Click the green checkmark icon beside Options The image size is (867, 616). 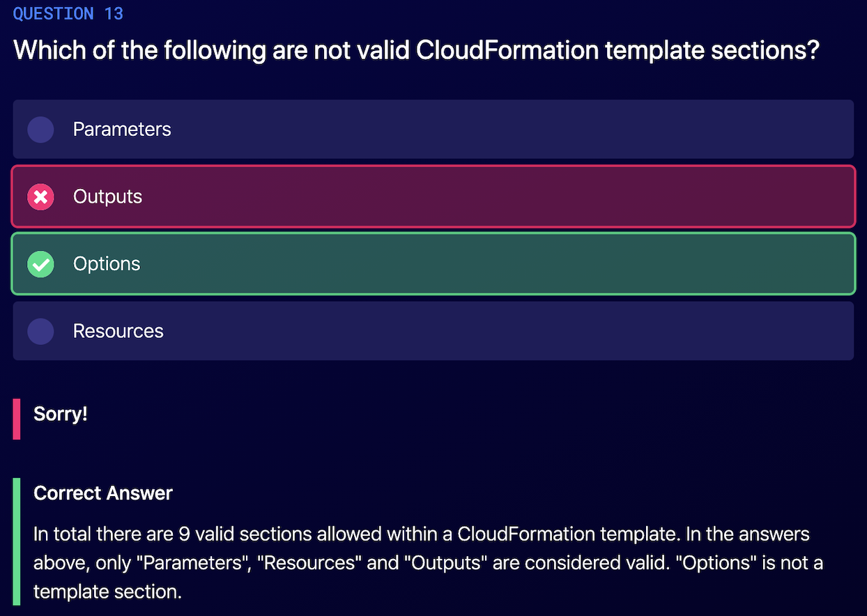40,264
